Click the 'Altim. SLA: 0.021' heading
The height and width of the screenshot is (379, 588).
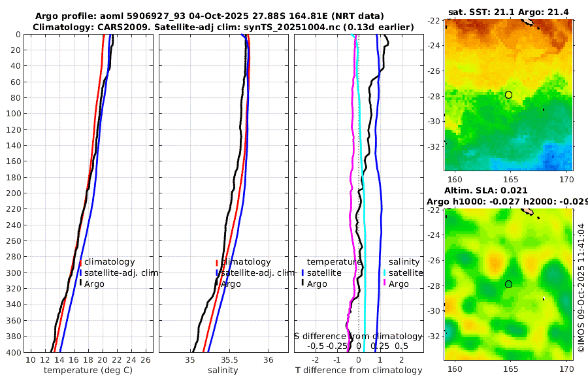click(x=486, y=190)
